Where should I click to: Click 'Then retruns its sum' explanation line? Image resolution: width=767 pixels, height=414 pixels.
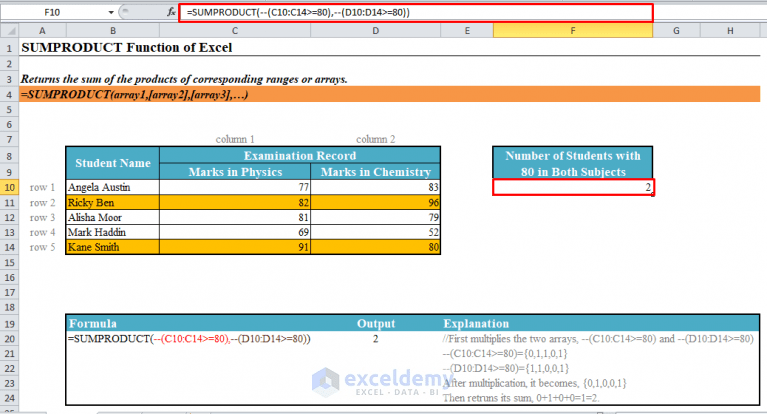pyautogui.click(x=520, y=398)
